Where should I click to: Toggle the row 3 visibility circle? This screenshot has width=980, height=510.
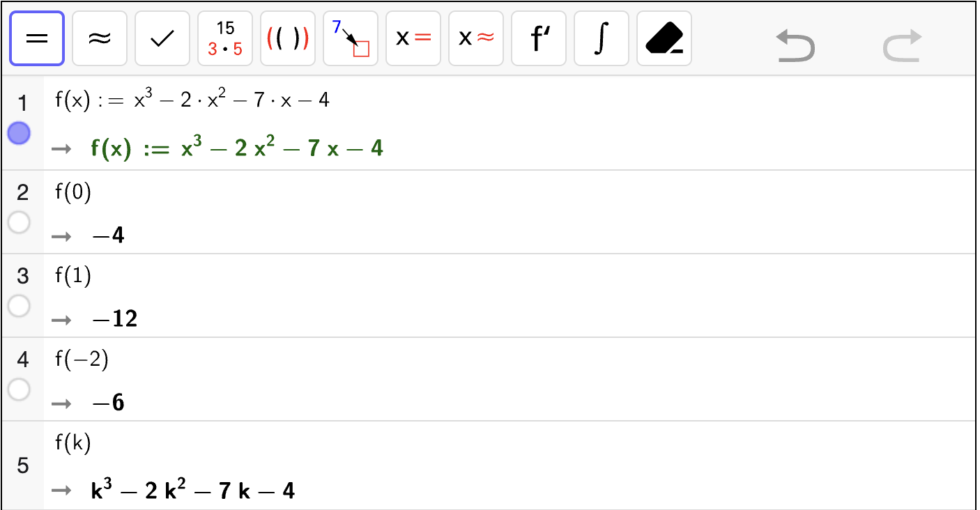pyautogui.click(x=19, y=306)
